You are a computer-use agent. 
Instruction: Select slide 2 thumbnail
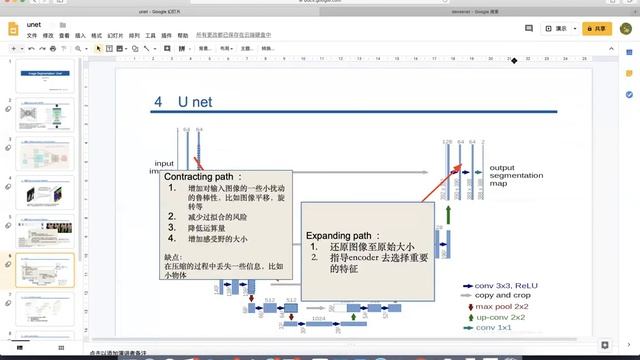point(45,115)
